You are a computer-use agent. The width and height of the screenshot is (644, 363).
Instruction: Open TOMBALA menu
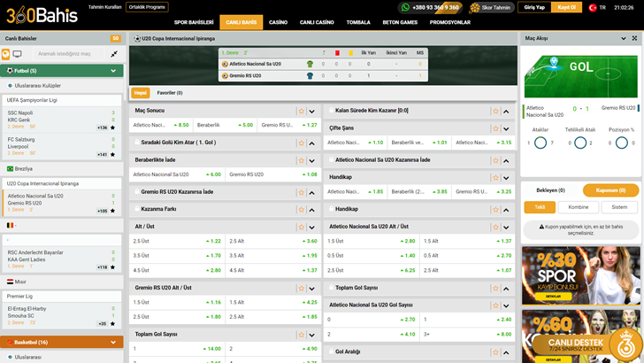358,22
